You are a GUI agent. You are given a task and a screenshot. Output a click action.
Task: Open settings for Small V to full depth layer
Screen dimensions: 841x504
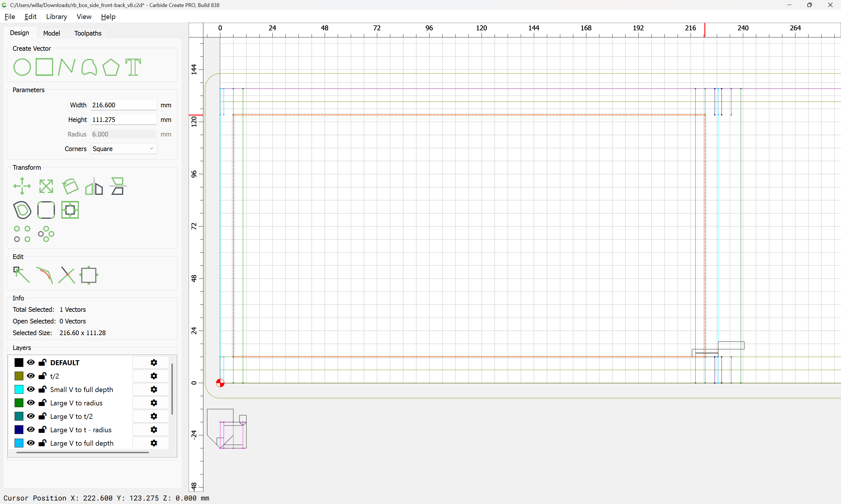(x=154, y=389)
